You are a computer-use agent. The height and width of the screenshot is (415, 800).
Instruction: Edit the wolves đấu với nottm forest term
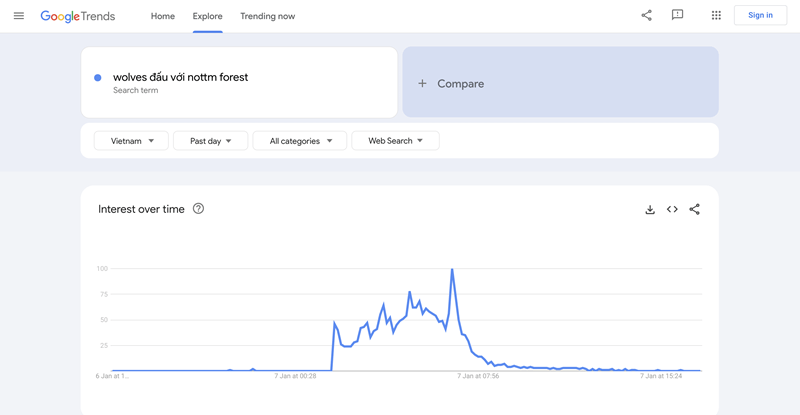tap(181, 77)
